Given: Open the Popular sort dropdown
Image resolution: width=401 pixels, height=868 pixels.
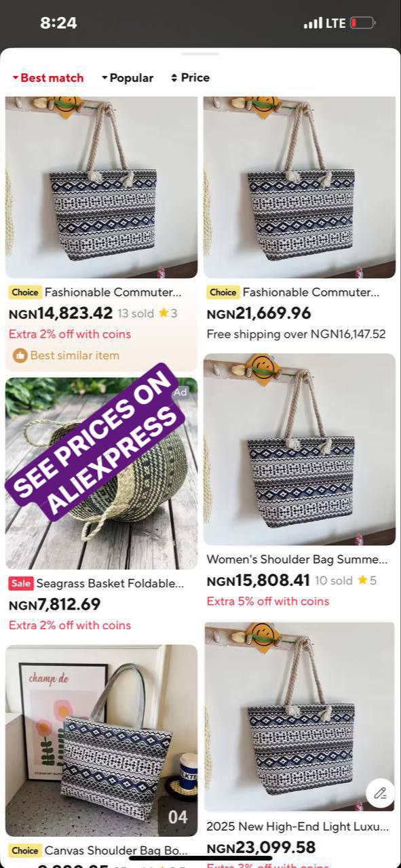Looking at the screenshot, I should [x=128, y=78].
